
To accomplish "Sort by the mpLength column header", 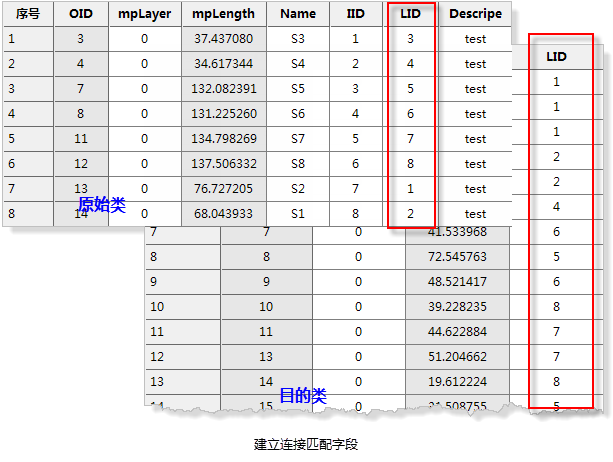I will pyautogui.click(x=225, y=14).
